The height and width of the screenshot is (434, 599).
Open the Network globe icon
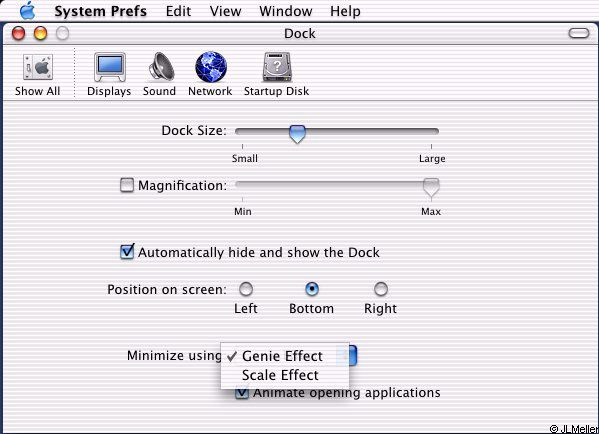point(211,67)
